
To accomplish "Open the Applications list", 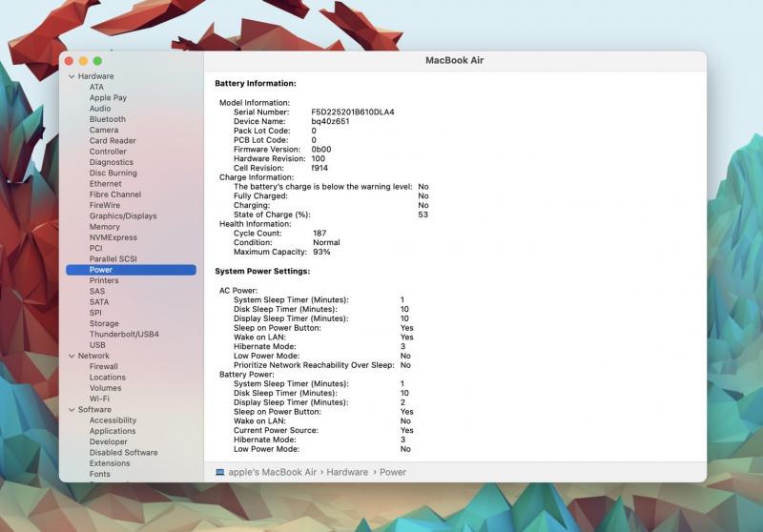I will [113, 431].
